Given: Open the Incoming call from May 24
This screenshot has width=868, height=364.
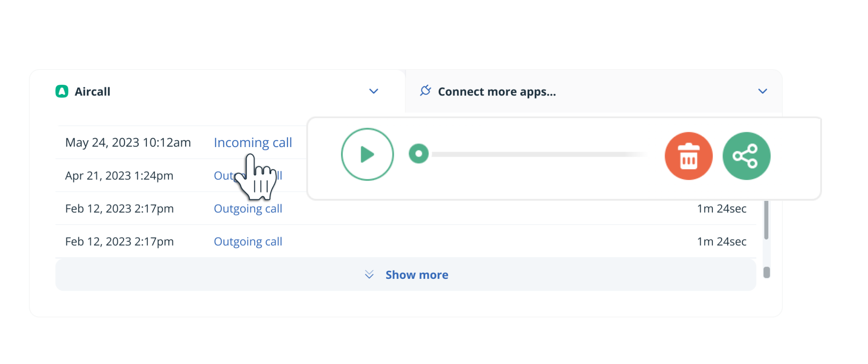Looking at the screenshot, I should coord(253,142).
